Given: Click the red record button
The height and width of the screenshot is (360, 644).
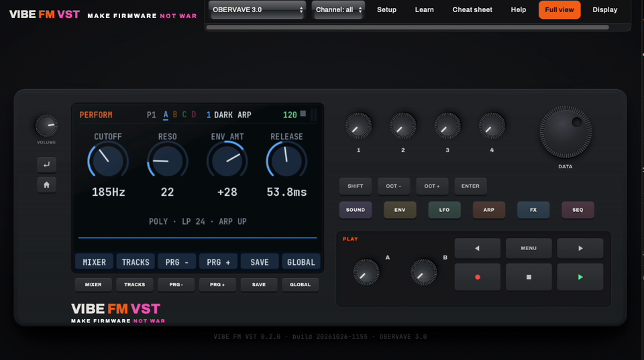Looking at the screenshot, I should [477, 277].
